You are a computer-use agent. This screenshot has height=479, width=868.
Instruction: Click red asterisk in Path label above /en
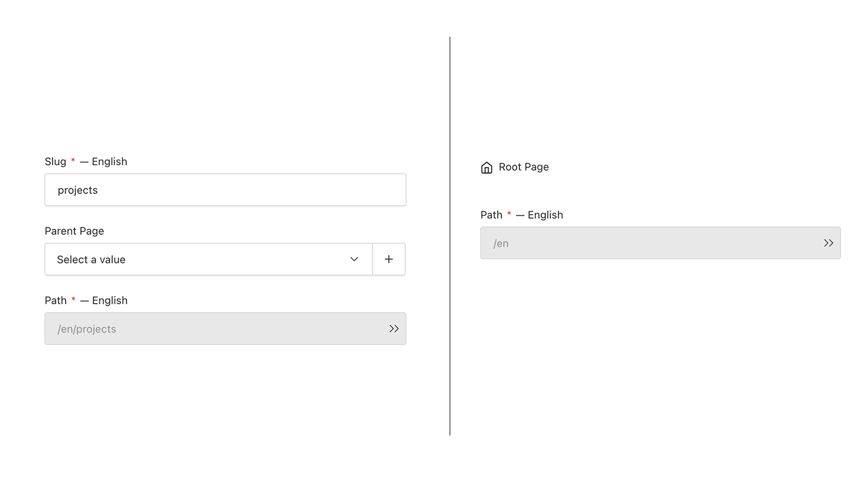point(509,214)
